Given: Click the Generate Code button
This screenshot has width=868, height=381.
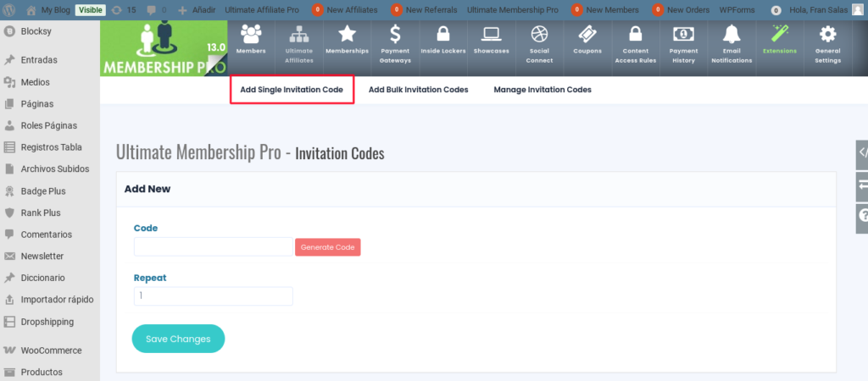Looking at the screenshot, I should coord(328,247).
